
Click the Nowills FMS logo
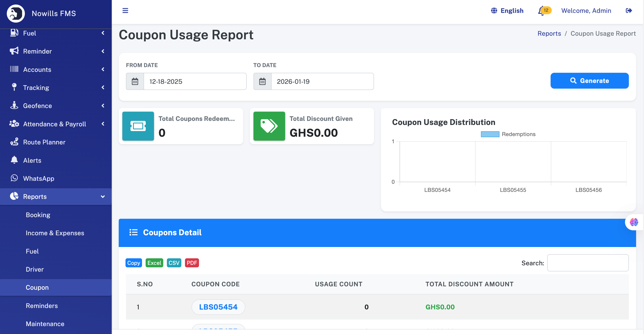(x=16, y=13)
